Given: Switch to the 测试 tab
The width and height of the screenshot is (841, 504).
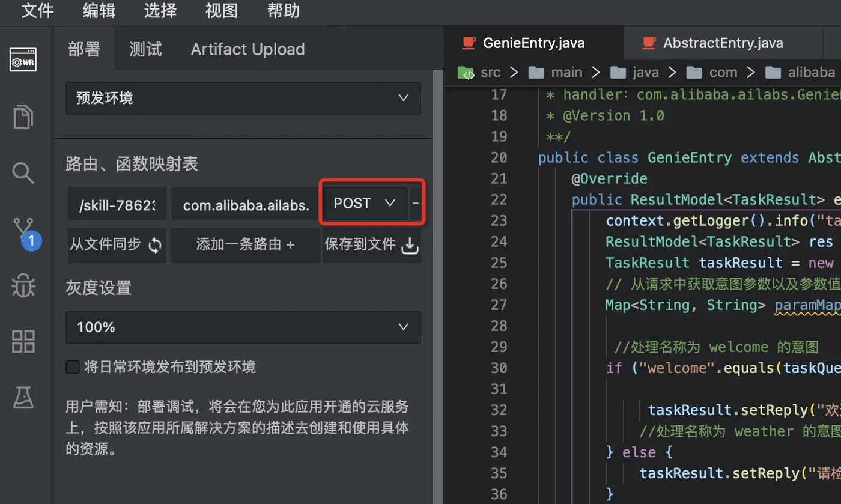Looking at the screenshot, I should 145,49.
